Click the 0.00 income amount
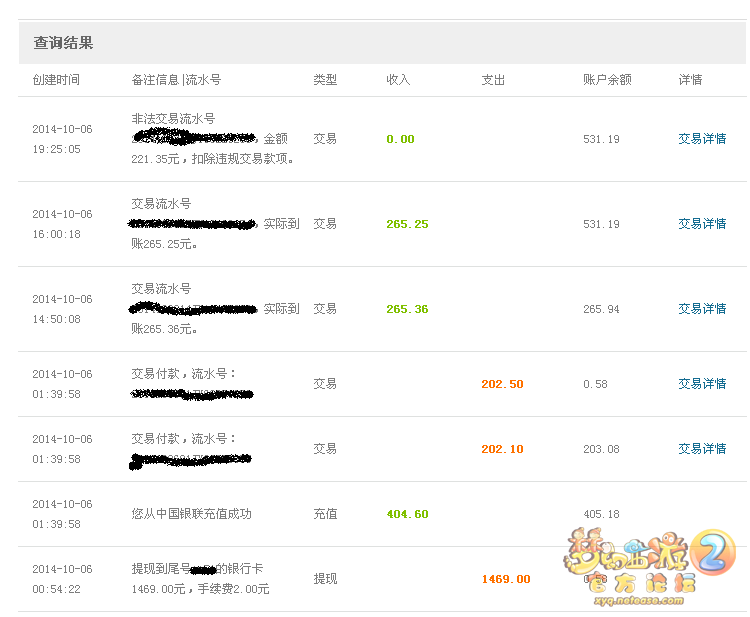 [x=400, y=139]
